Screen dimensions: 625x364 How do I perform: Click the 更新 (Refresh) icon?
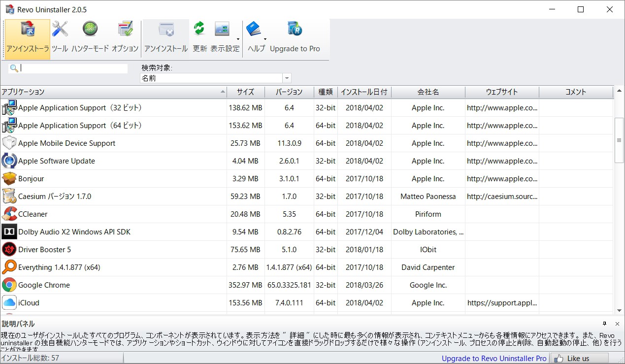point(199,29)
